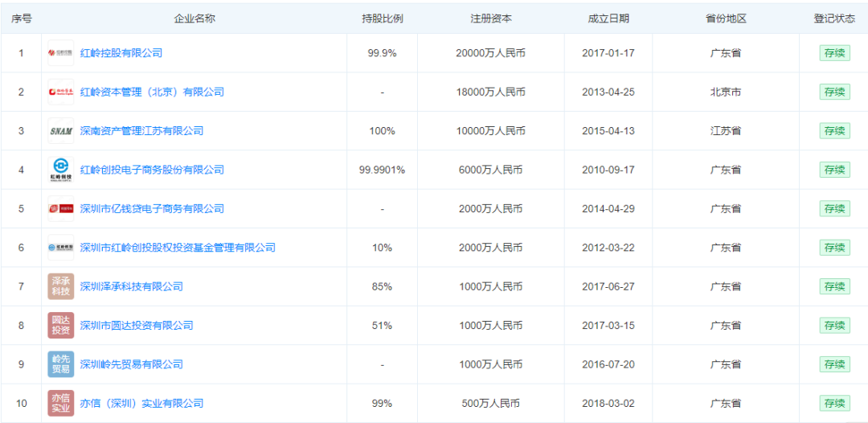Image resolution: width=868 pixels, height=423 pixels.
Task: Click the 登记状态 column header
Action: pos(834,18)
